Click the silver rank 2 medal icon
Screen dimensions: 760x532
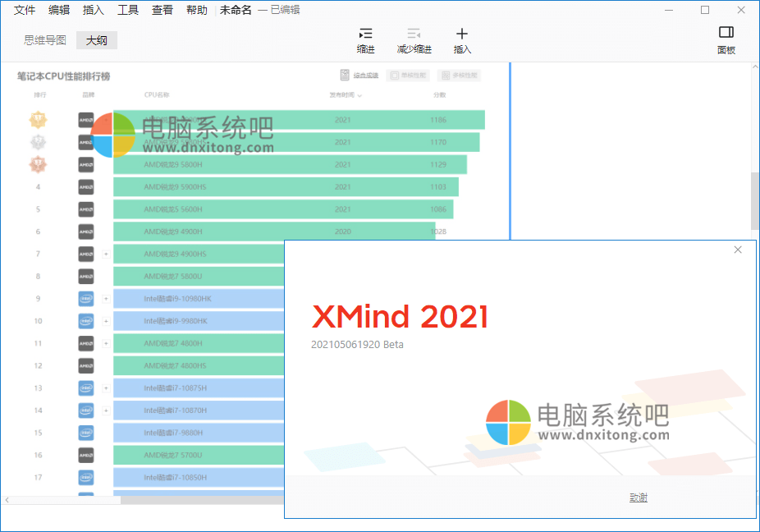(38, 142)
